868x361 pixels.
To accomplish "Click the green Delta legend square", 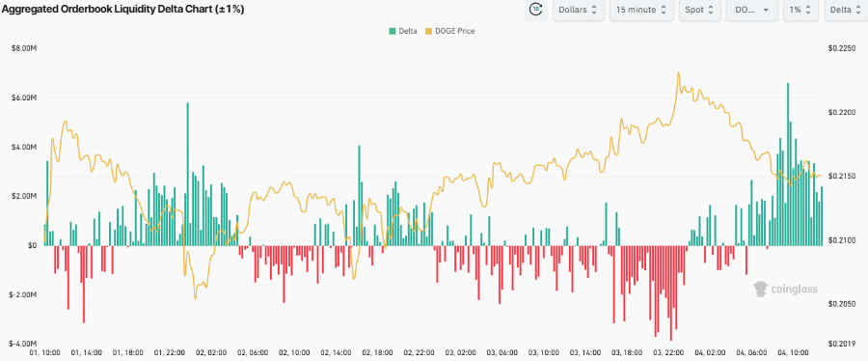I will coord(393,31).
